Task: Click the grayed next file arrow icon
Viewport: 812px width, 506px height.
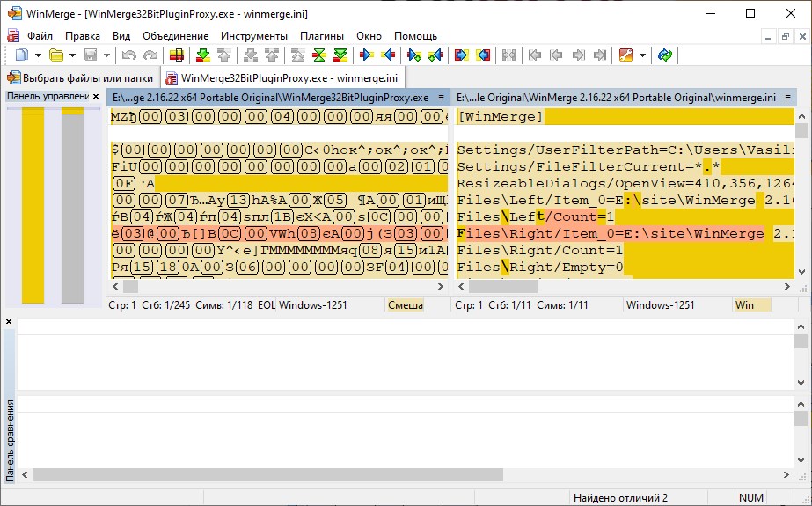Action: pyautogui.click(x=579, y=55)
